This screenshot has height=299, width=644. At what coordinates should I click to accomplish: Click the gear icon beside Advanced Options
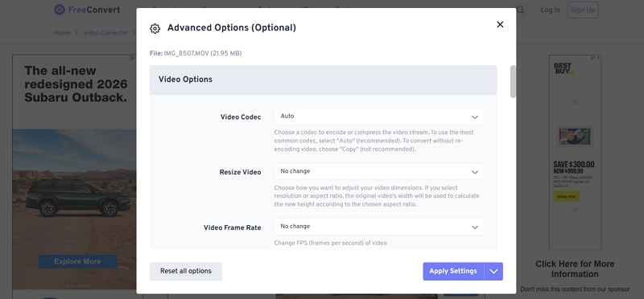click(x=155, y=28)
